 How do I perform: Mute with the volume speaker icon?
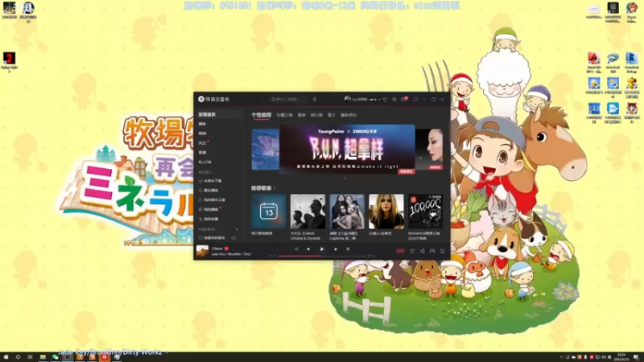pyautogui.click(x=422, y=251)
